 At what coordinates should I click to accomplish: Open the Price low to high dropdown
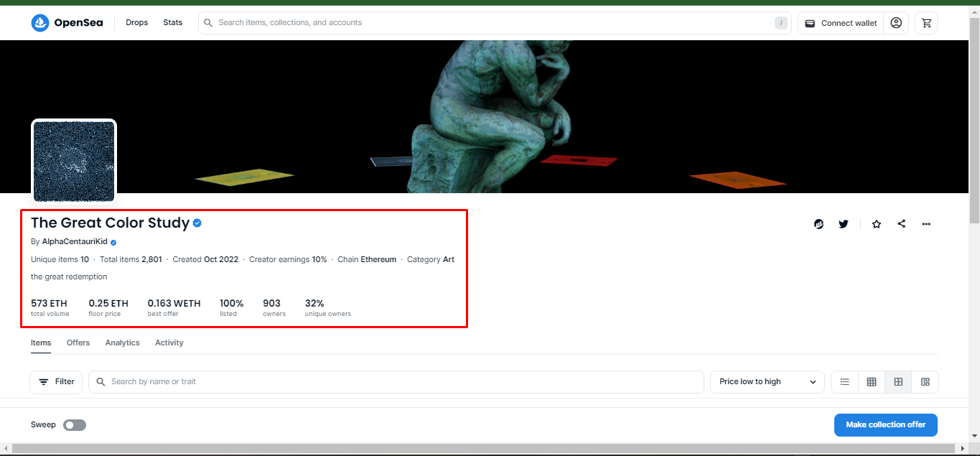pyautogui.click(x=767, y=382)
